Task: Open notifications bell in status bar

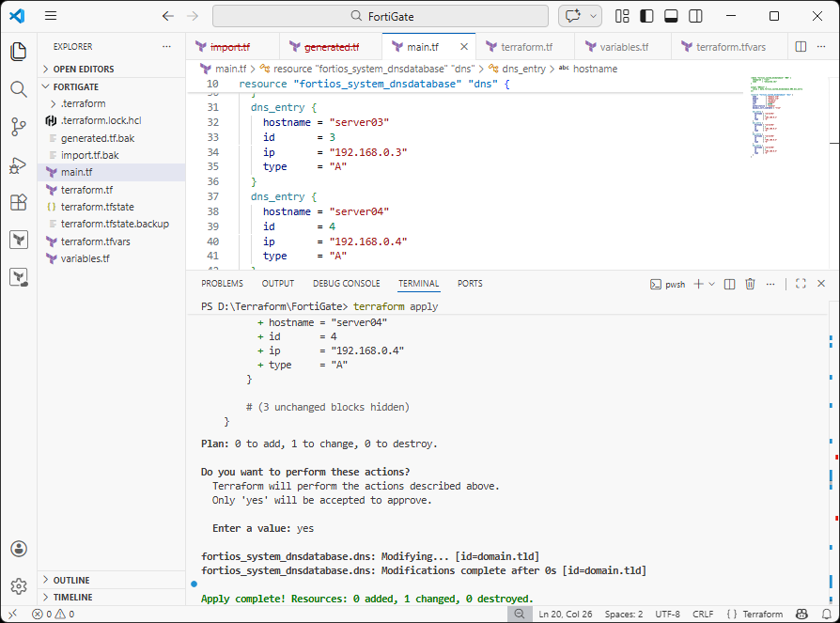Action: click(827, 614)
